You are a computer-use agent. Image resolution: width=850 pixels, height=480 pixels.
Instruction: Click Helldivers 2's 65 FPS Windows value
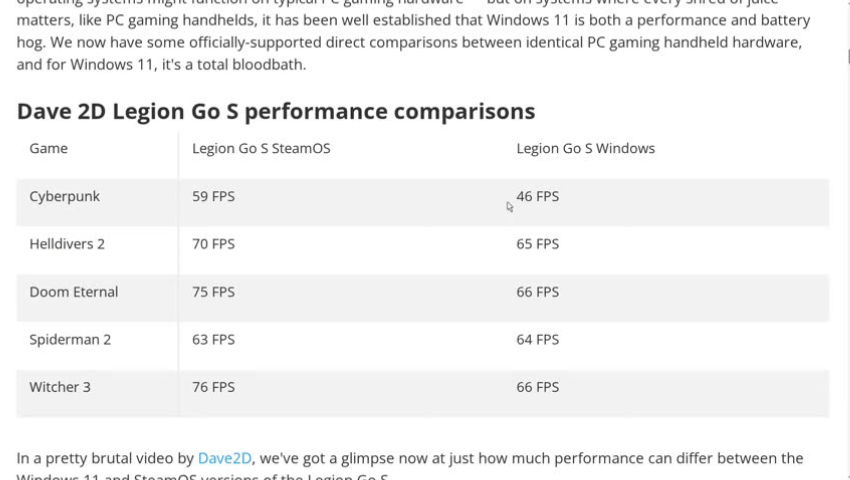(x=538, y=244)
